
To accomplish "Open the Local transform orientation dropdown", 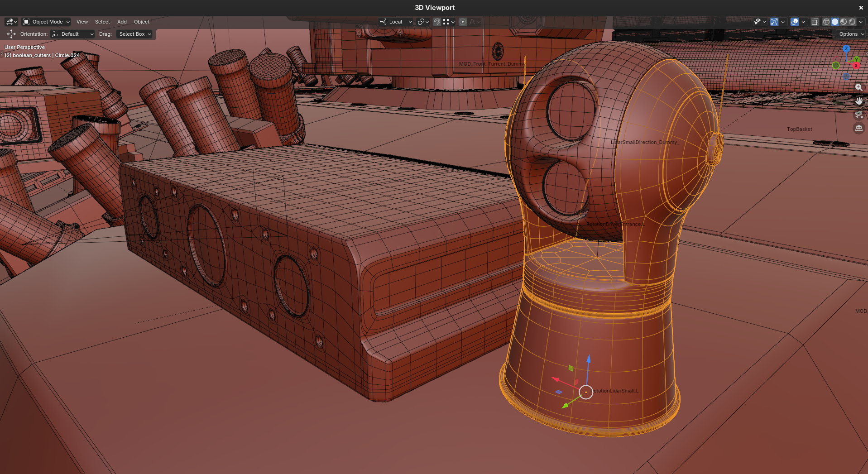I will pos(396,22).
